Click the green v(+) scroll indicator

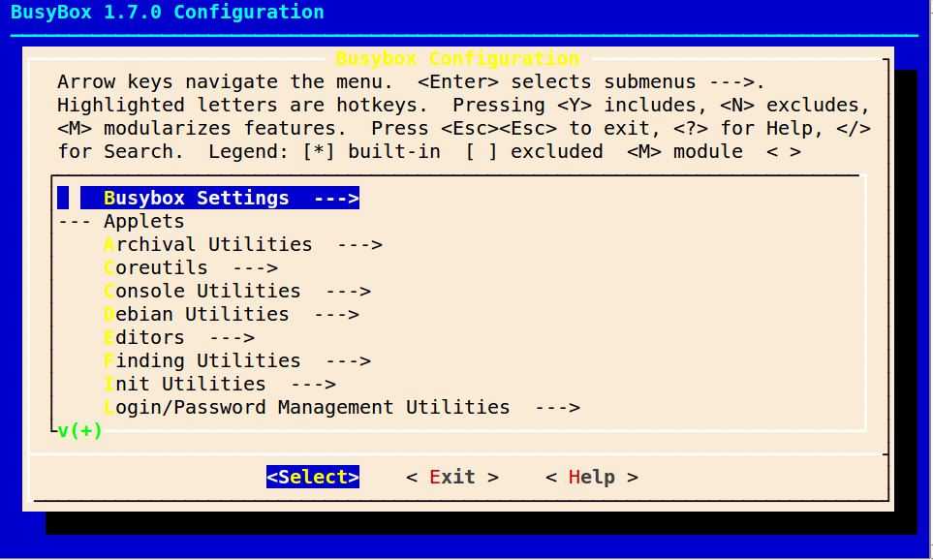pos(79,430)
